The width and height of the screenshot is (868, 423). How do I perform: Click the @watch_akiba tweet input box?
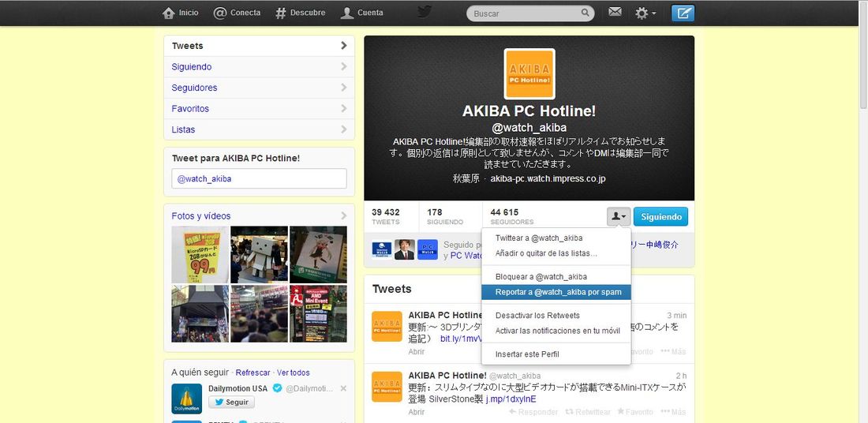(x=259, y=179)
